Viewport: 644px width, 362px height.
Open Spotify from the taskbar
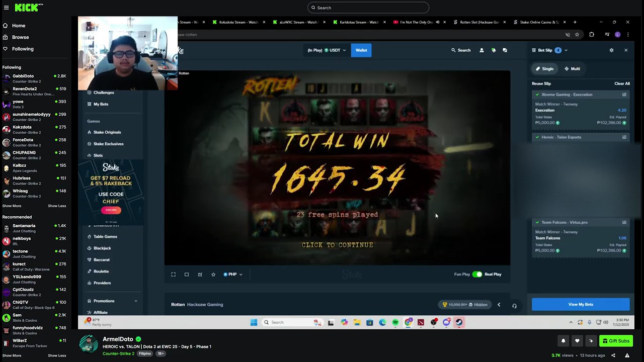pyautogui.click(x=395, y=322)
